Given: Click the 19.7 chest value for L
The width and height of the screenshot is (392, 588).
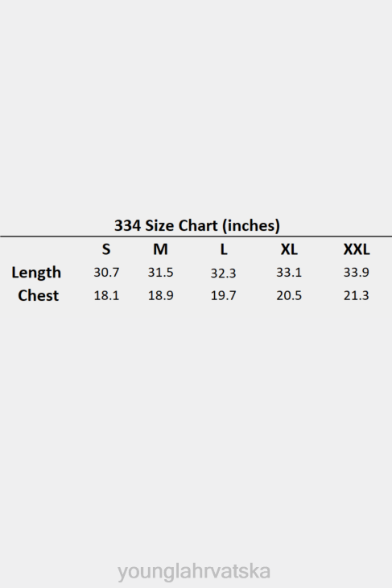Looking at the screenshot, I should pos(223,295).
